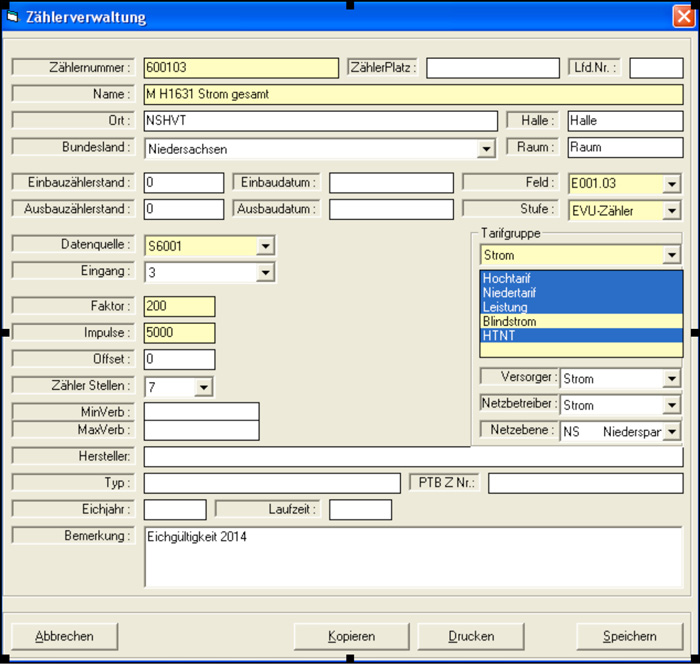
Task: Open the Bundesland dropdown
Action: tap(487, 149)
